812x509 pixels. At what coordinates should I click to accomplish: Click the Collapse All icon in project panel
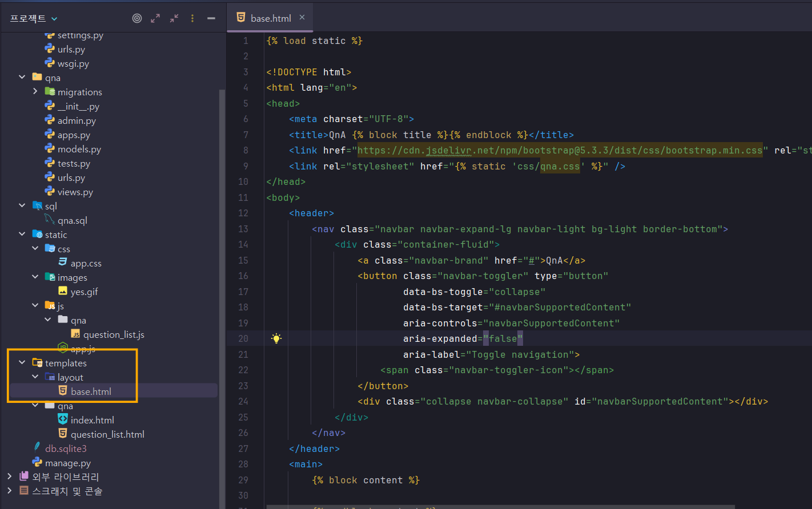[x=174, y=18]
